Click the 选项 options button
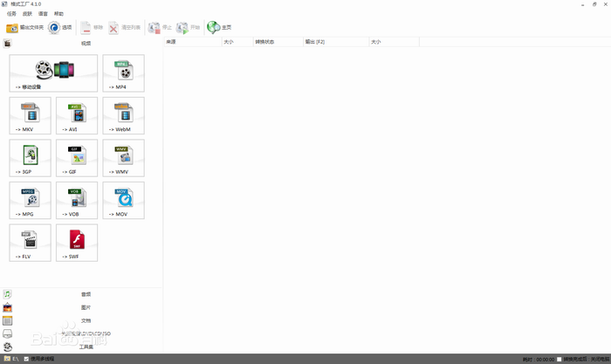This screenshot has width=611, height=364. tap(60, 28)
